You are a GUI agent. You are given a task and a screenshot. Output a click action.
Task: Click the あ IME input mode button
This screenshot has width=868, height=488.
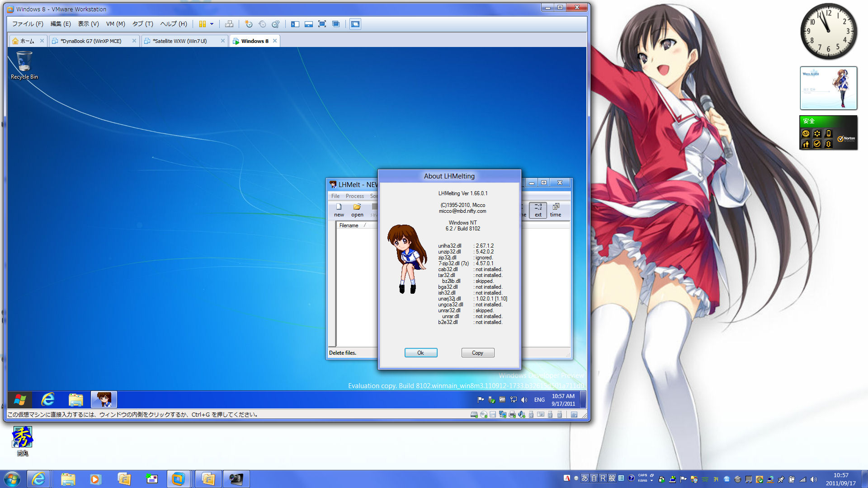click(585, 479)
